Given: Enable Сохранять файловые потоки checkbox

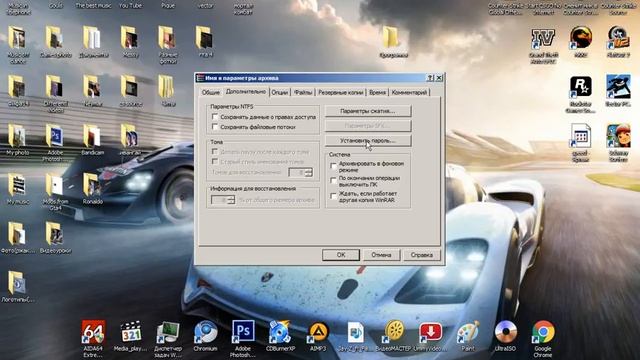Looking at the screenshot, I should click(x=215, y=127).
